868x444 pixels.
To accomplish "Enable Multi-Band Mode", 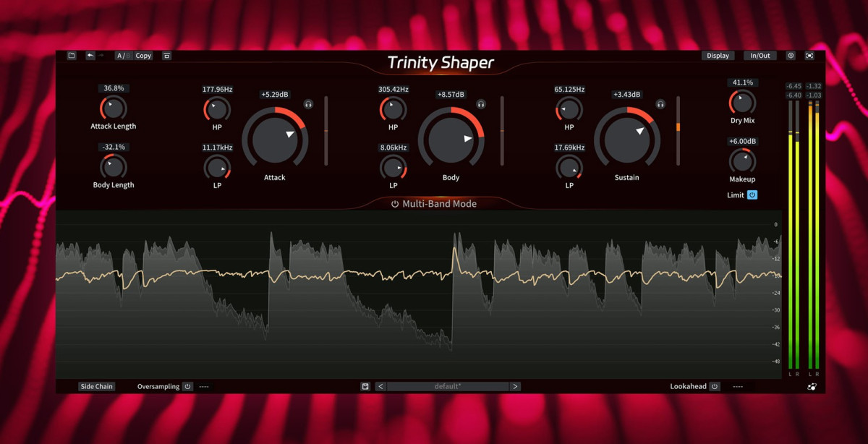I will pos(434,204).
